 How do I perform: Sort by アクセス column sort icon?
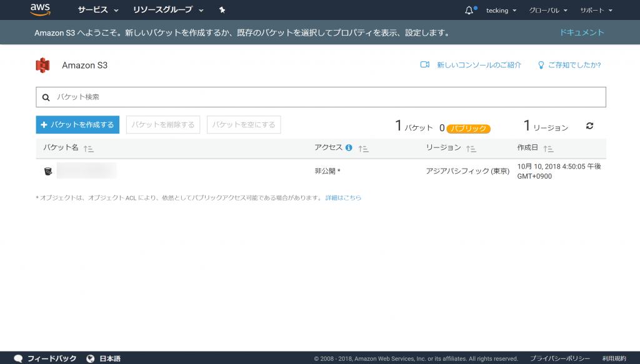click(363, 149)
